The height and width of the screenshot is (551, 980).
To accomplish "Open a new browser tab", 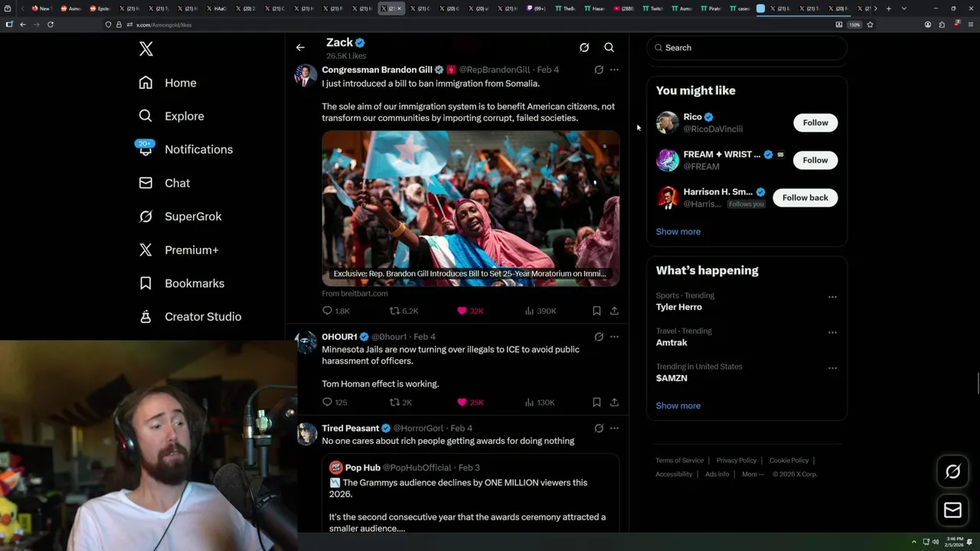I will [888, 8].
